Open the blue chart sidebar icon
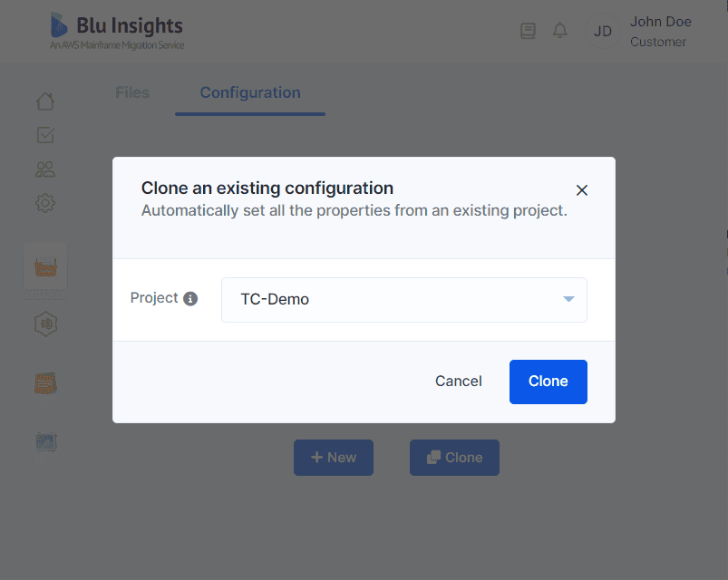Screen dimensions: 728x580 click(x=45, y=442)
